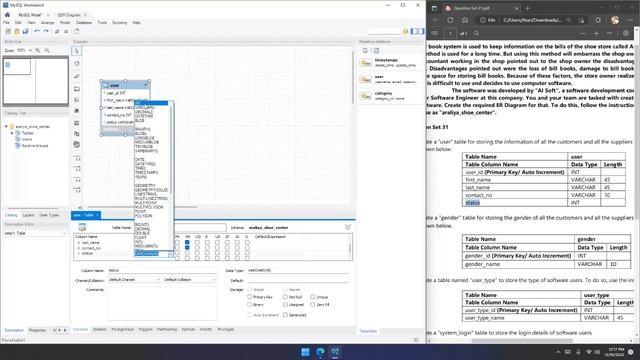Screen dimensions: 640x360
Task: Open a new tab in Edge
Action: tap(528, 8)
